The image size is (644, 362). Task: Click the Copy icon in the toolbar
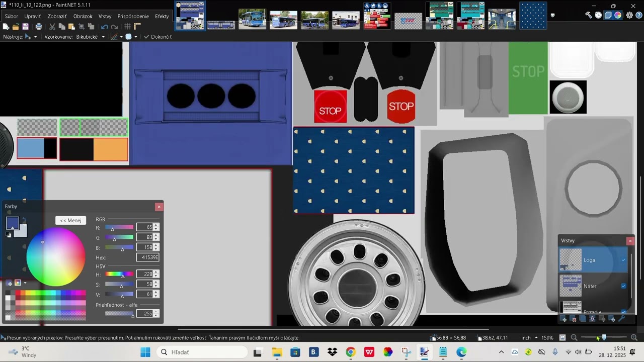click(62, 27)
